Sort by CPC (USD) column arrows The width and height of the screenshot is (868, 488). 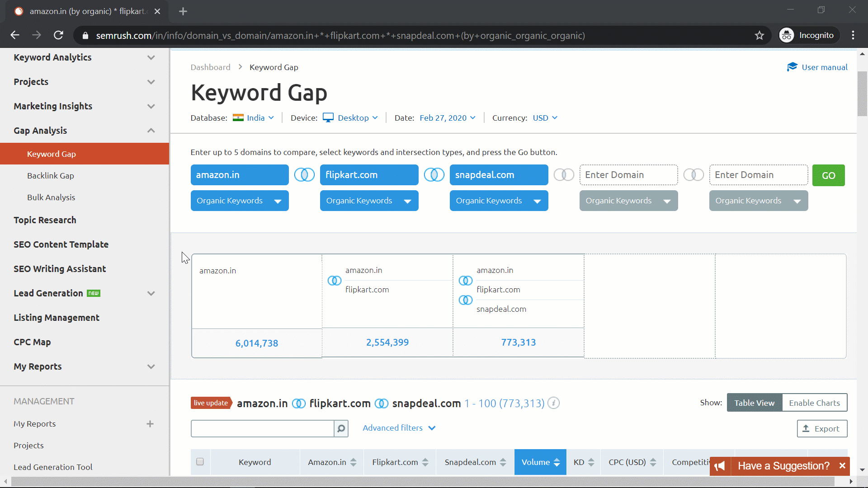(653, 462)
